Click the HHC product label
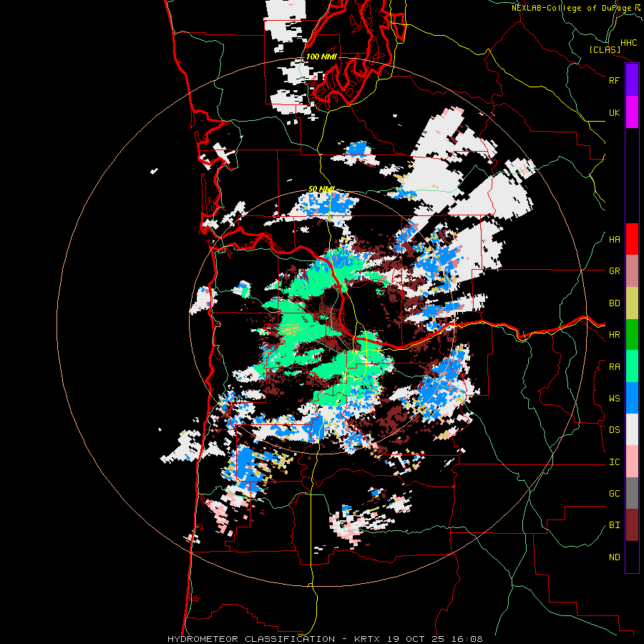The width and height of the screenshot is (644, 644). coord(628,43)
